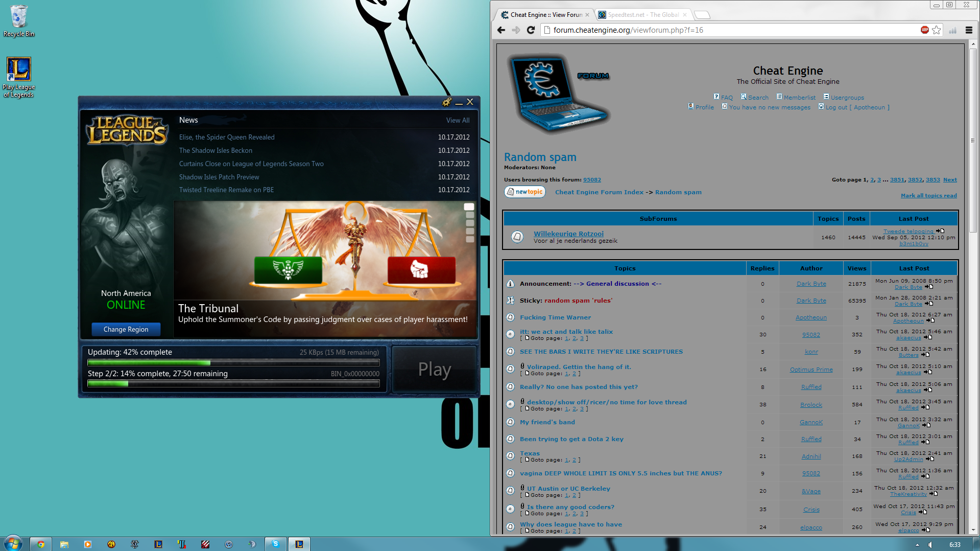This screenshot has width=980, height=551.
Task: Open the Willekeurige Rotzooi subforum
Action: click(x=568, y=234)
